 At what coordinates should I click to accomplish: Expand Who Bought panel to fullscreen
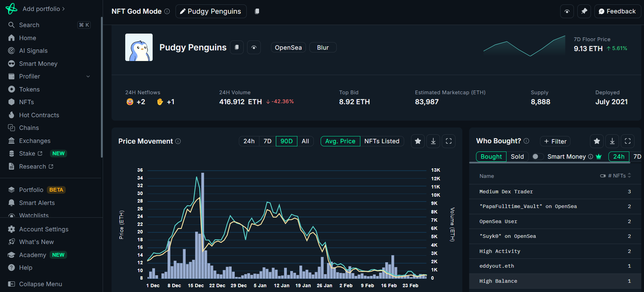pos(628,141)
